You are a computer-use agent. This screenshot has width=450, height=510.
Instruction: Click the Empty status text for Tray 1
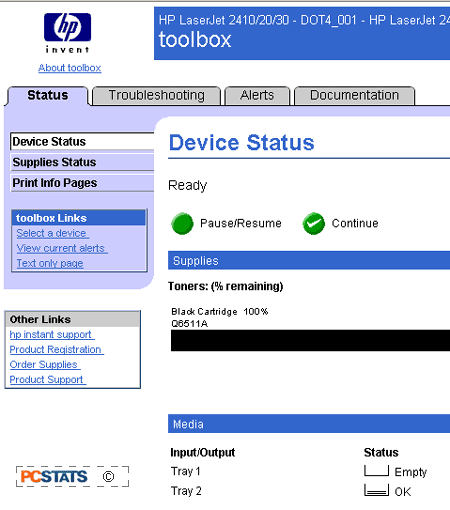[411, 472]
